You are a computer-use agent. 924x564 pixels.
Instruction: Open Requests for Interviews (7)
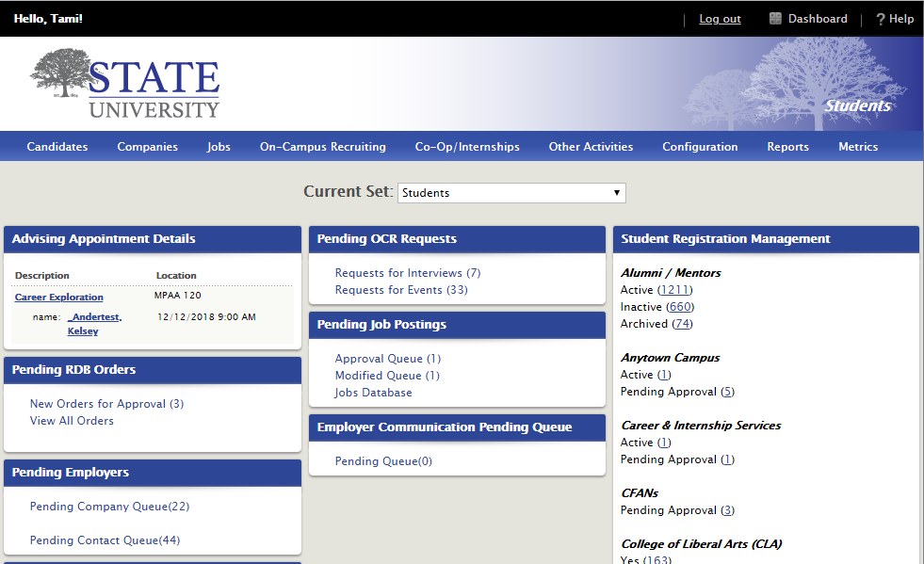(x=408, y=273)
